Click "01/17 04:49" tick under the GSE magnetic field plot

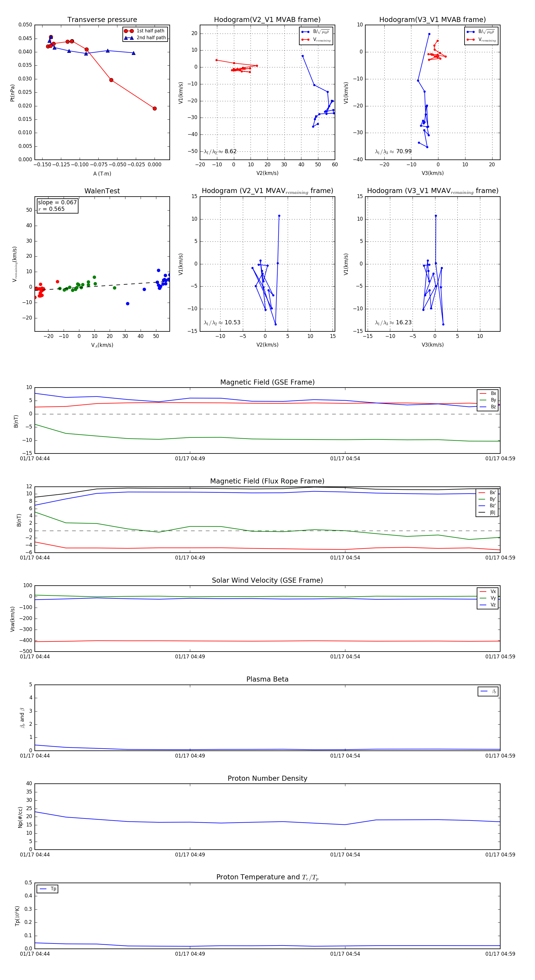pos(190,459)
